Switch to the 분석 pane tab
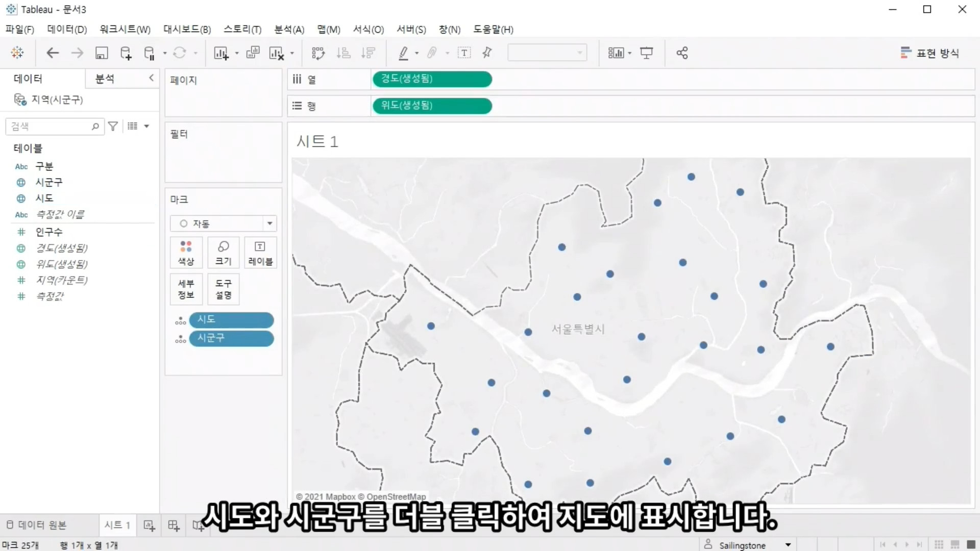This screenshot has height=551, width=980. point(105,79)
